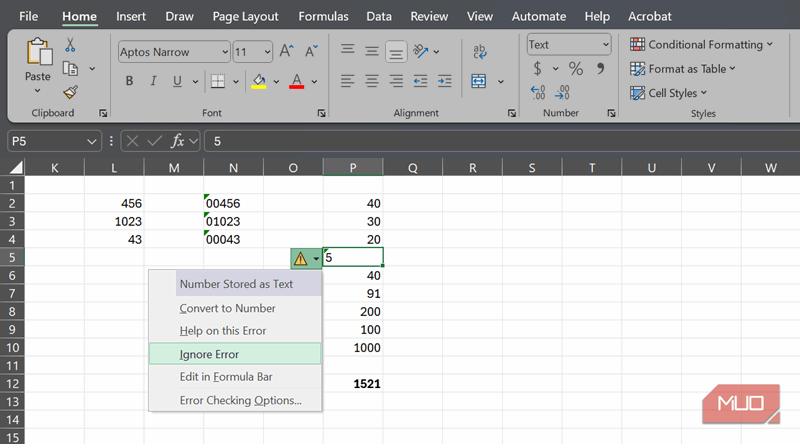The image size is (800, 444).
Task: Apply accounting dollar format
Action: (537, 68)
